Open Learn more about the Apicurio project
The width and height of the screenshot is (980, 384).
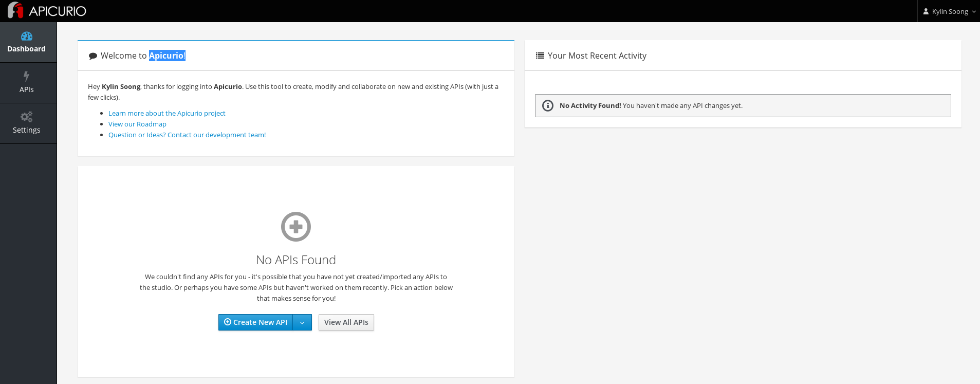(x=167, y=113)
